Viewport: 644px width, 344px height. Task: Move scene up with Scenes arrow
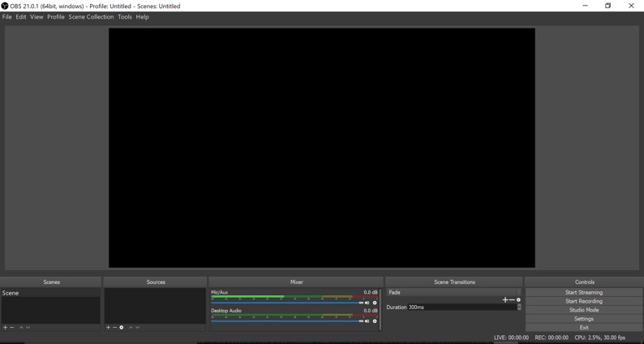click(x=21, y=328)
